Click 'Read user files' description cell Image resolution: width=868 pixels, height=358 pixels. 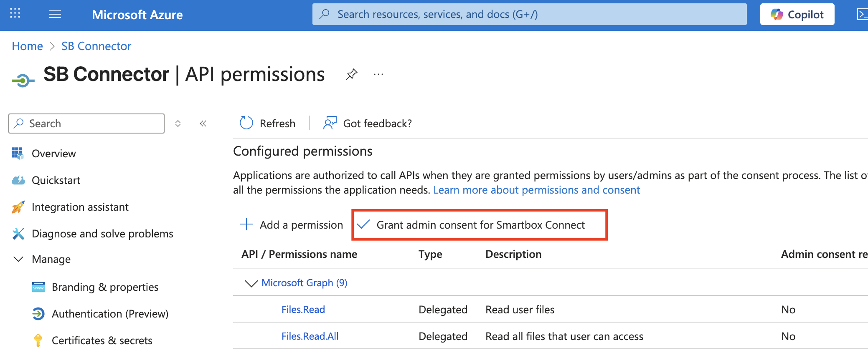click(x=520, y=310)
